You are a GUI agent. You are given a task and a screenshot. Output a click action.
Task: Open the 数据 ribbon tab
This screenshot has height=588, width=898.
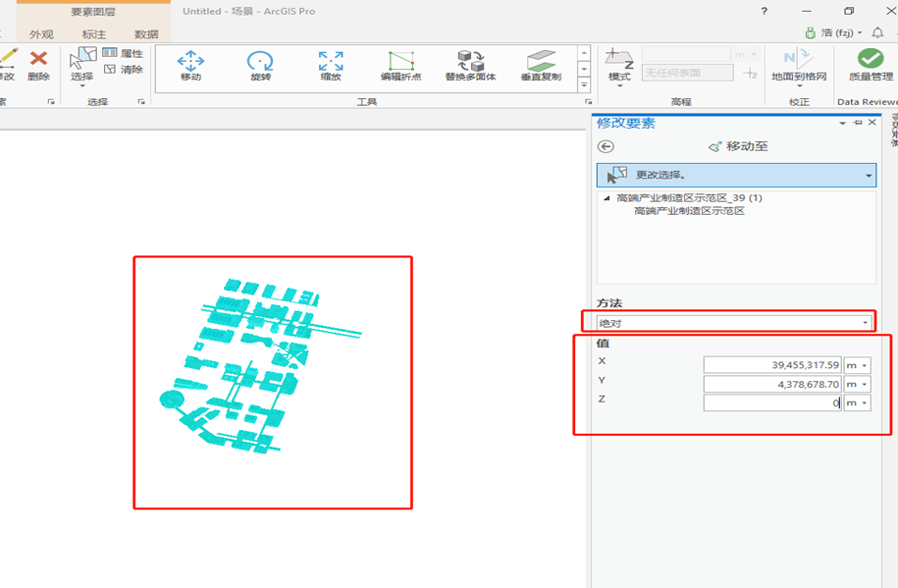point(146,32)
